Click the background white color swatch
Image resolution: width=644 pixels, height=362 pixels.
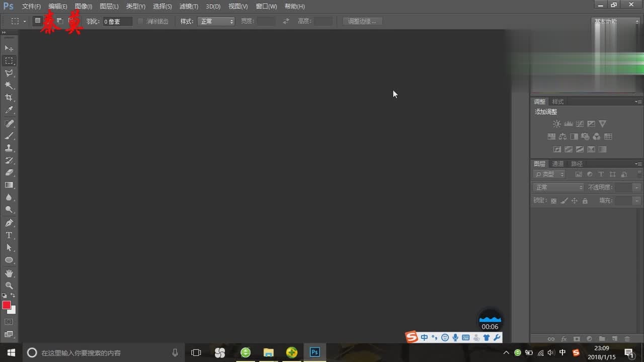13,310
